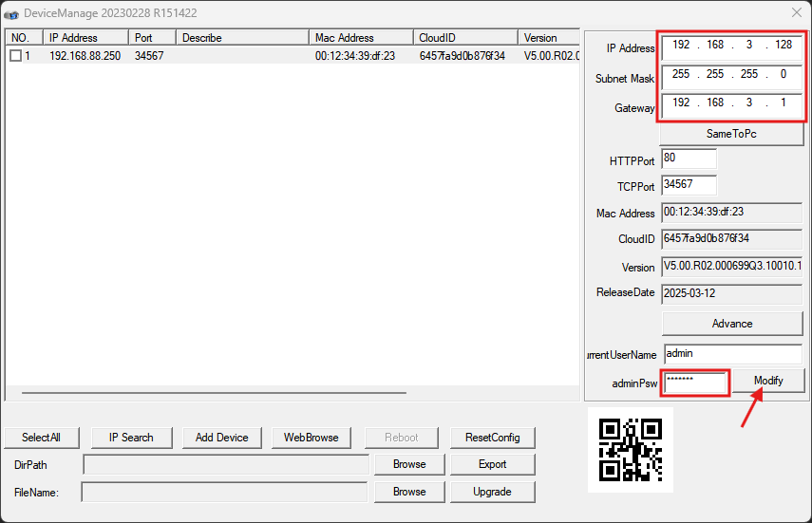The width and height of the screenshot is (812, 523).
Task: Open WebBrowse for the device
Action: tap(311, 438)
